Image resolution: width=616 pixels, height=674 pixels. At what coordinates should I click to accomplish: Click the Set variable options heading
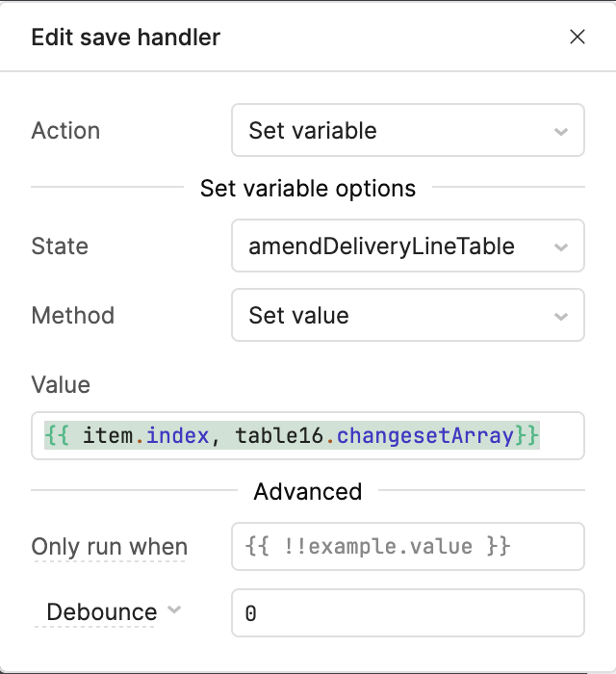coord(308,189)
